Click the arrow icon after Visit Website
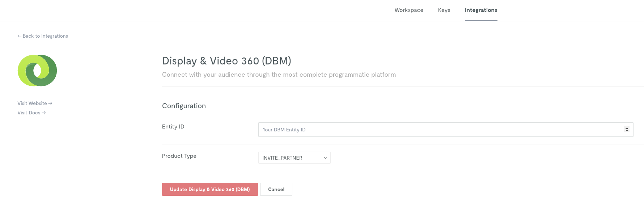Image resolution: width=644 pixels, height=215 pixels. [50, 104]
